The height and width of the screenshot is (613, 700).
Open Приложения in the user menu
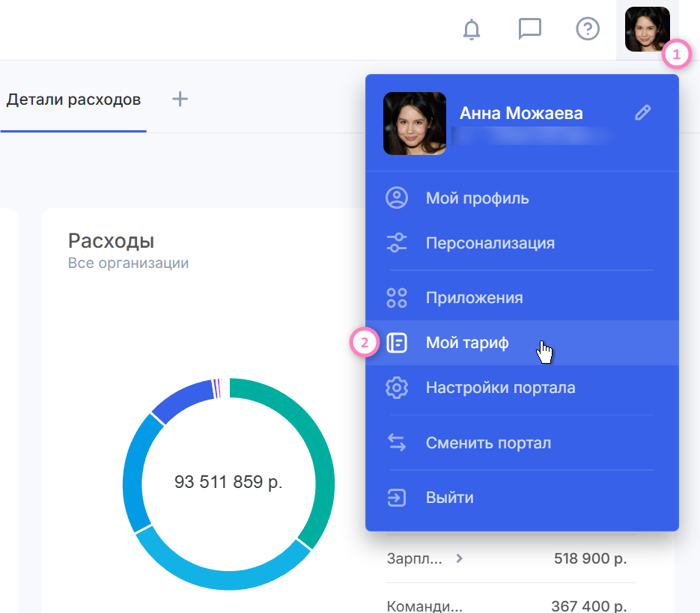pos(474,298)
